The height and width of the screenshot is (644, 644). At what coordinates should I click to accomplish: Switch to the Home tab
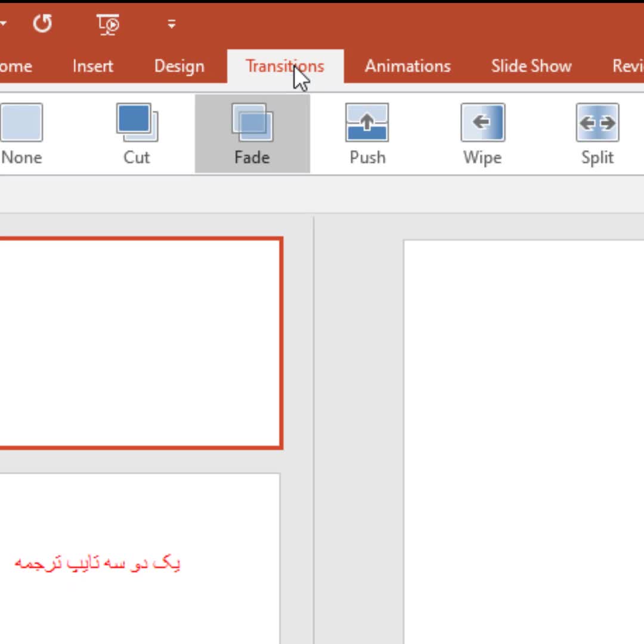point(16,66)
